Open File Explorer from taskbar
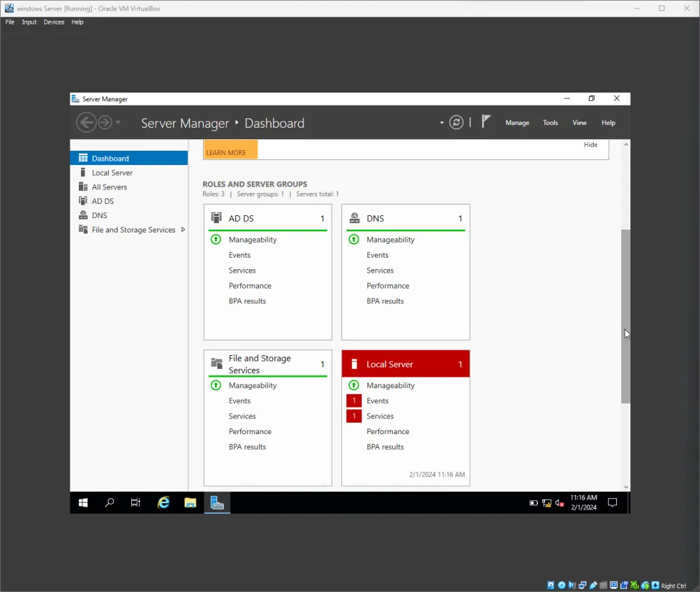 click(190, 502)
